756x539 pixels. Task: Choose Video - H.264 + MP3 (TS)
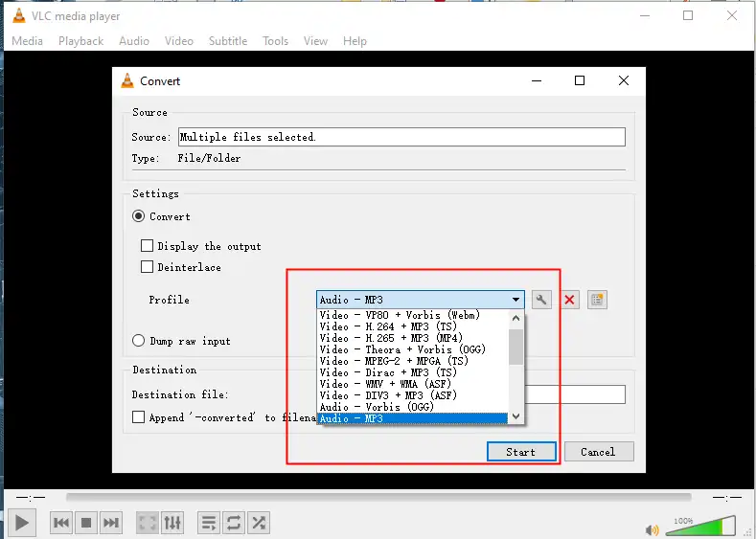click(412, 326)
